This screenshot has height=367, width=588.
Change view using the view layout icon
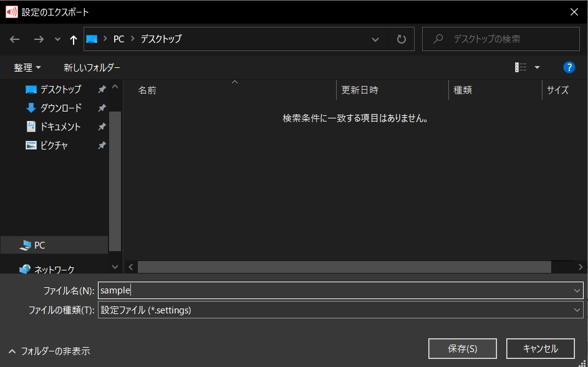(x=521, y=67)
